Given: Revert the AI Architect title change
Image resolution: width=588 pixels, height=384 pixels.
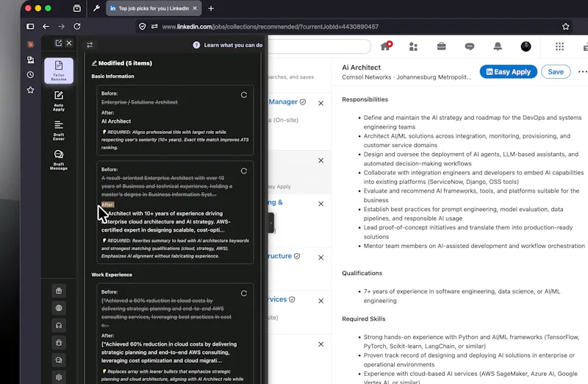Looking at the screenshot, I should [x=244, y=95].
